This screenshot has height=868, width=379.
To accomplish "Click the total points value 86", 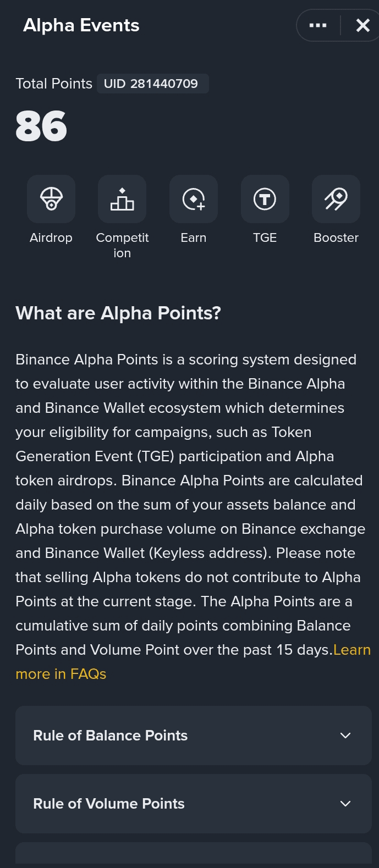I will [41, 126].
